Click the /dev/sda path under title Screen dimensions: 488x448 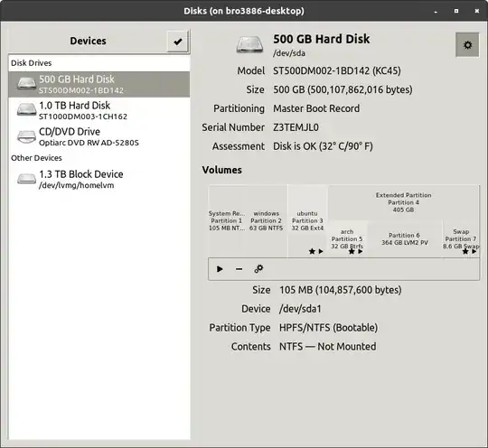[289, 53]
